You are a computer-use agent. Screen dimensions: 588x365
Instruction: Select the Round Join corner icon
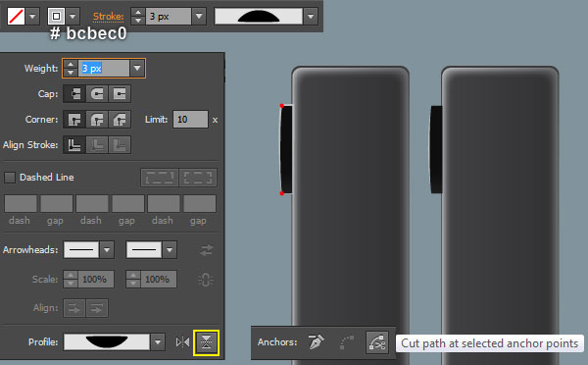tap(97, 120)
